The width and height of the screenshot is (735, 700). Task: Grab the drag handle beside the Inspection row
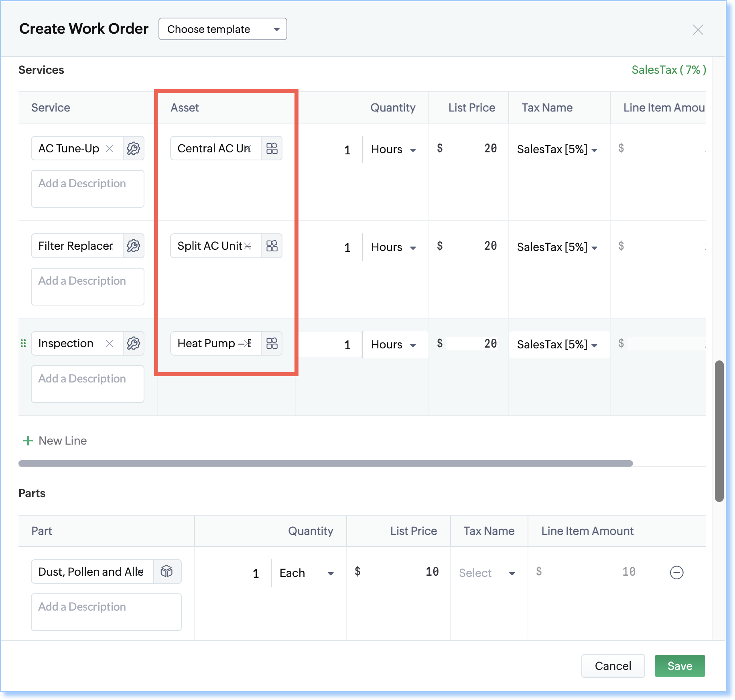point(24,343)
